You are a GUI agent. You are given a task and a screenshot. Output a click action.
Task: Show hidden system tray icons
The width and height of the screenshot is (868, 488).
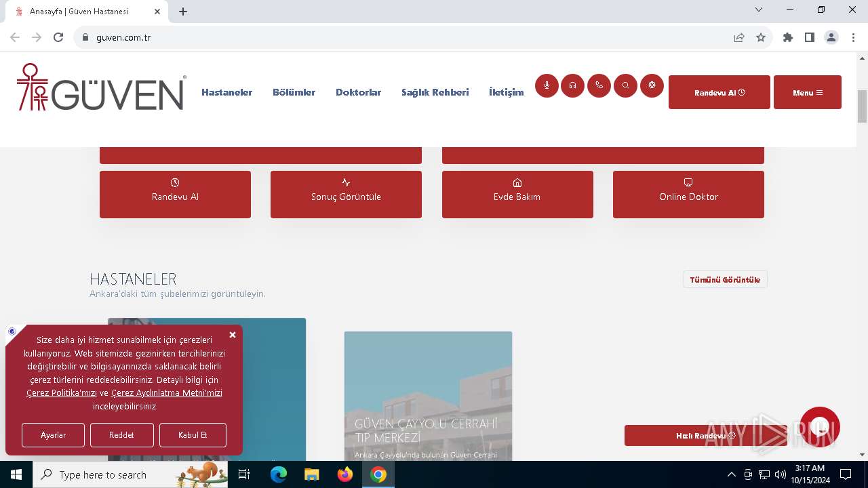pyautogui.click(x=731, y=474)
